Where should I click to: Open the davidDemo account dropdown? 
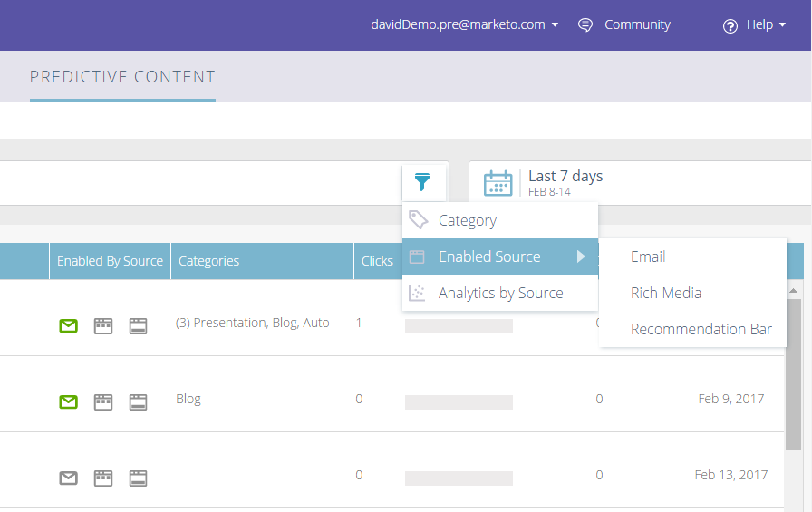(x=464, y=25)
